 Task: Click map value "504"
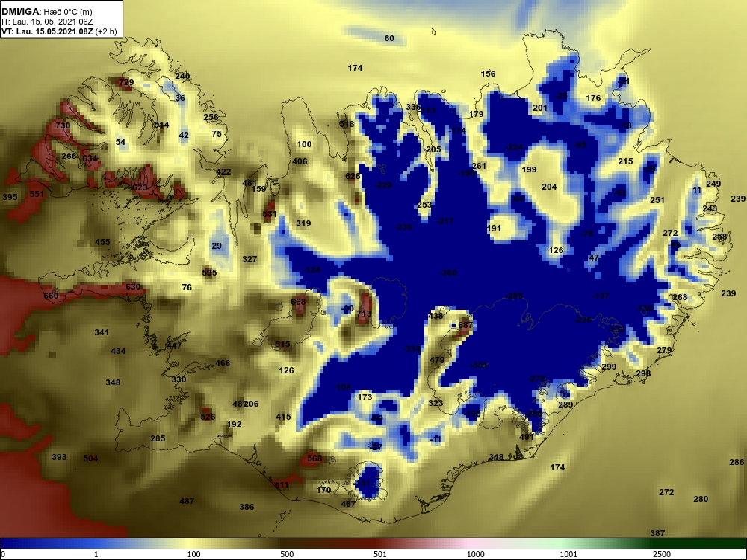point(90,458)
